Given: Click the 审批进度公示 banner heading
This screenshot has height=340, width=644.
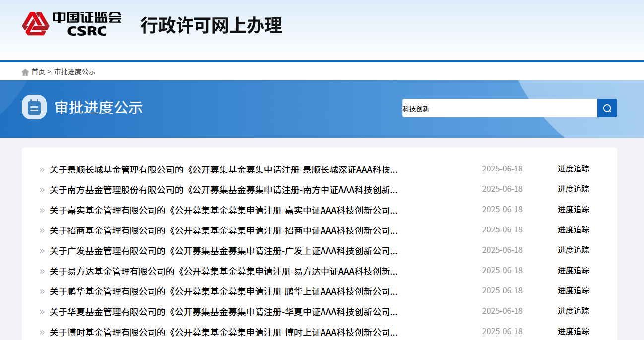Looking at the screenshot, I should pos(99,108).
